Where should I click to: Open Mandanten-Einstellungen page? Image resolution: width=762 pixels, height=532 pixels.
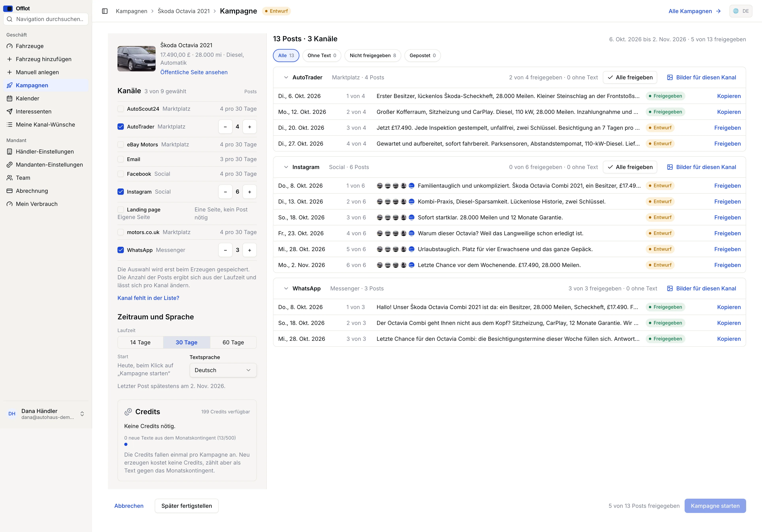coord(46,165)
